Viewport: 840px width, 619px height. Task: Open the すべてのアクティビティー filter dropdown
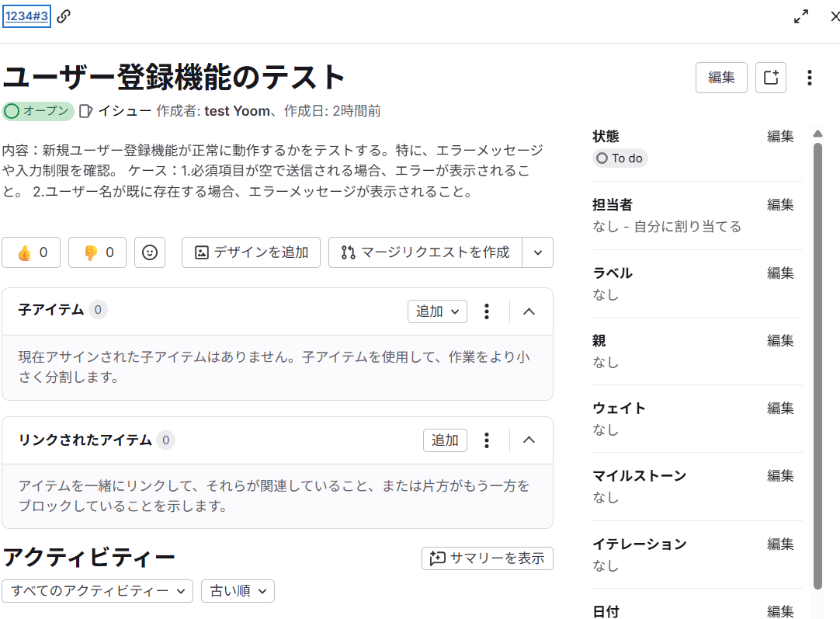(x=98, y=591)
